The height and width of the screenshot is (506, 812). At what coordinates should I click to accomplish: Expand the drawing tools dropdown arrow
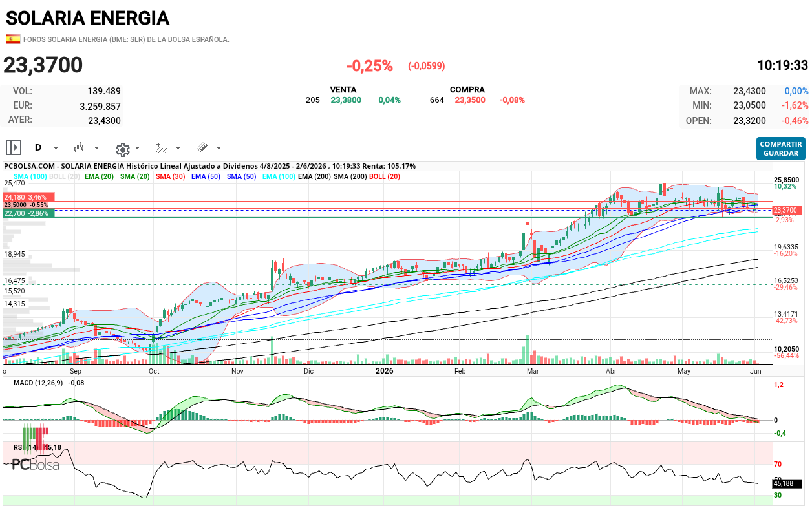(x=219, y=148)
